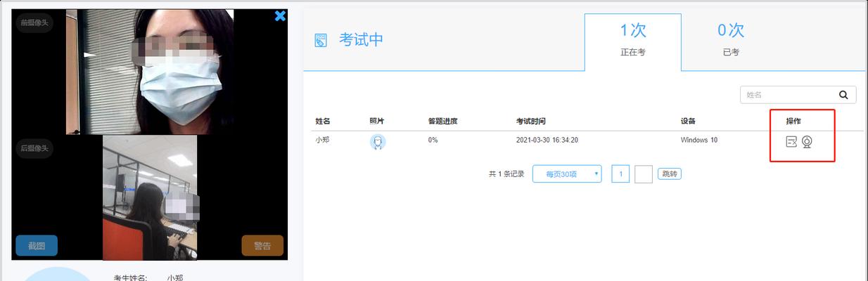Click the 共 1 条记录 record count
The image size is (868, 281).
click(506, 174)
